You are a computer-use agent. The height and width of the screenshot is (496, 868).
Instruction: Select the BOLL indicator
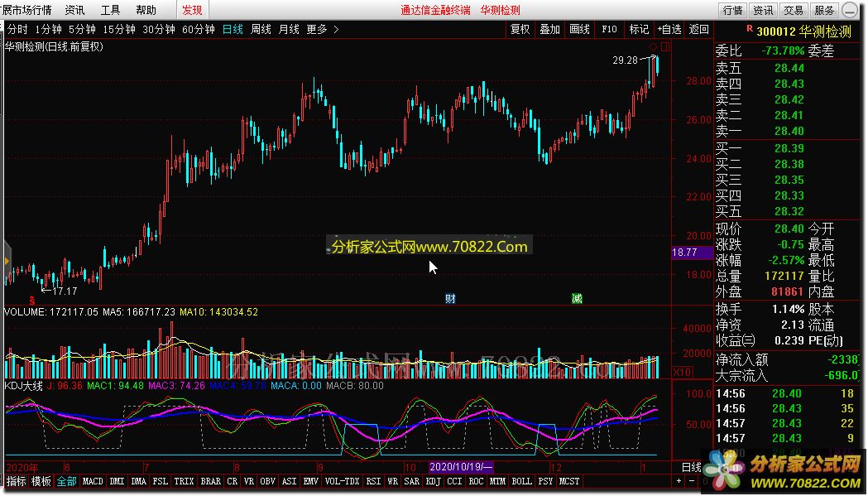coord(521,481)
